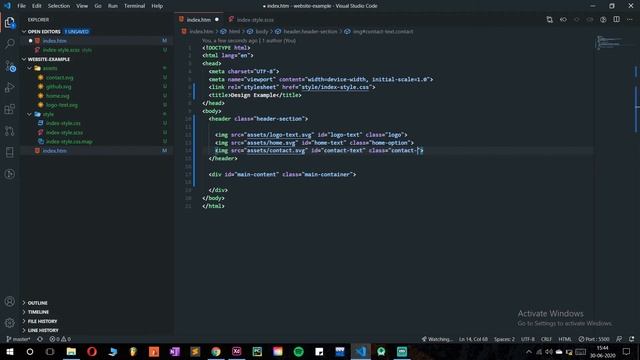
Task: Open Accounts menu in activity bar
Action: tap(9, 302)
